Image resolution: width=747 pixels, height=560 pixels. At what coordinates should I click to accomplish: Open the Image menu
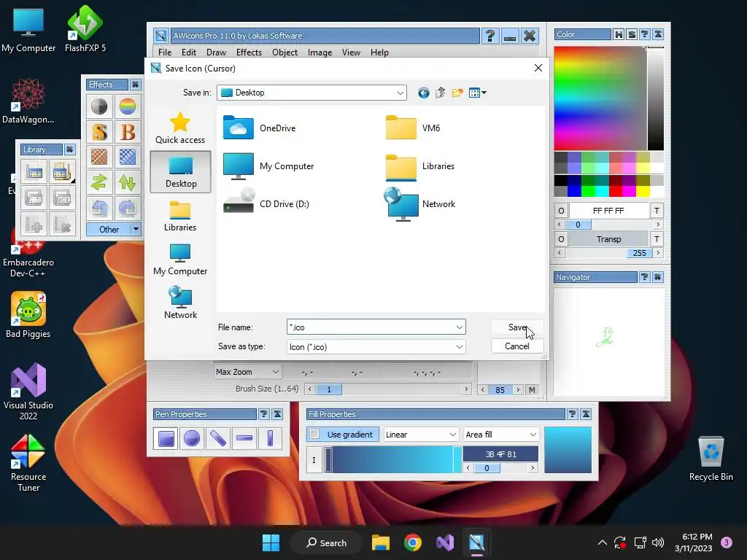pos(320,52)
